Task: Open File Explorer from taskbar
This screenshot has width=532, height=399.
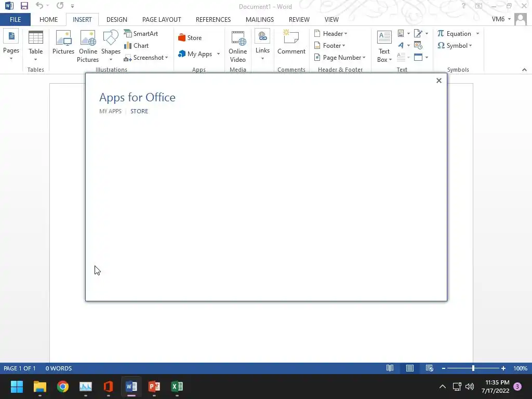Action: pos(39,387)
